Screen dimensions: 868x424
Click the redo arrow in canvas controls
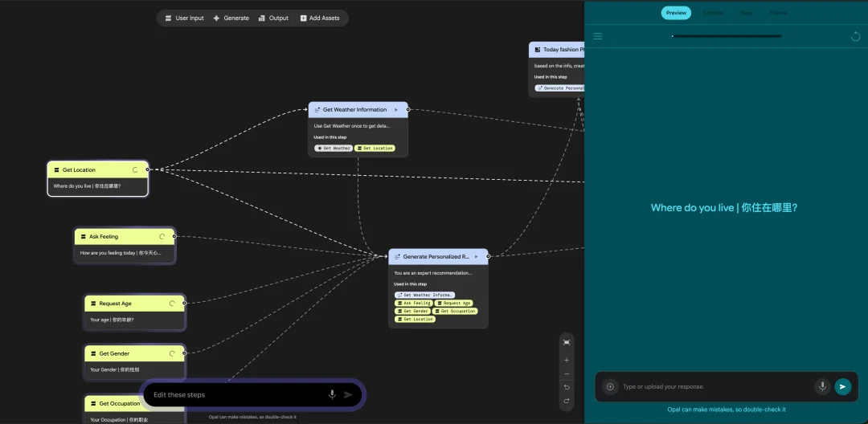[567, 401]
